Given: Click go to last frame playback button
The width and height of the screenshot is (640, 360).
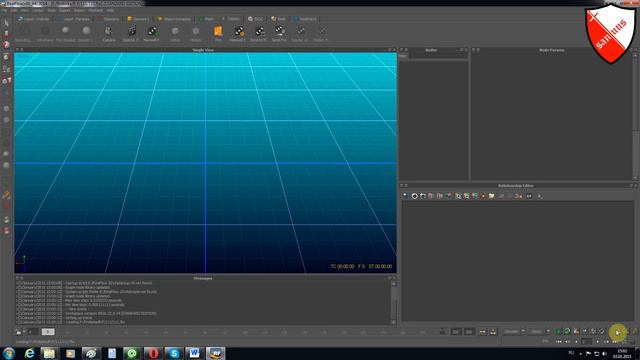Looking at the screenshot, I should pos(615,342).
